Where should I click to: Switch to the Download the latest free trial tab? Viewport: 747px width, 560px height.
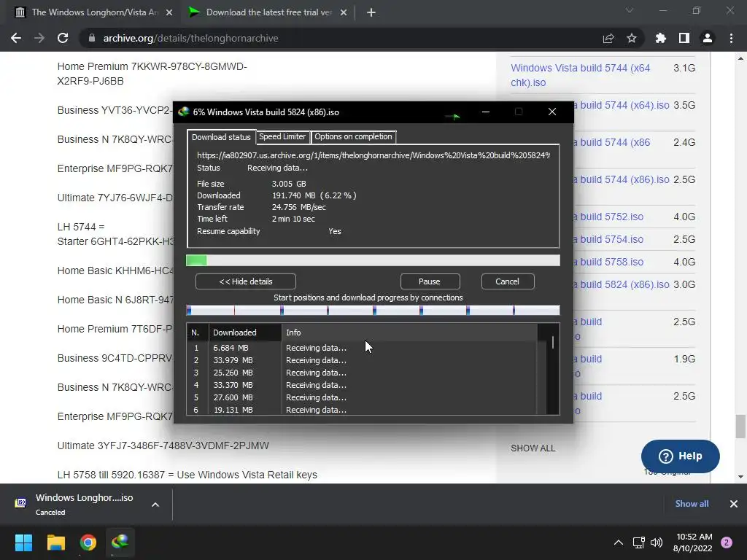tap(268, 12)
